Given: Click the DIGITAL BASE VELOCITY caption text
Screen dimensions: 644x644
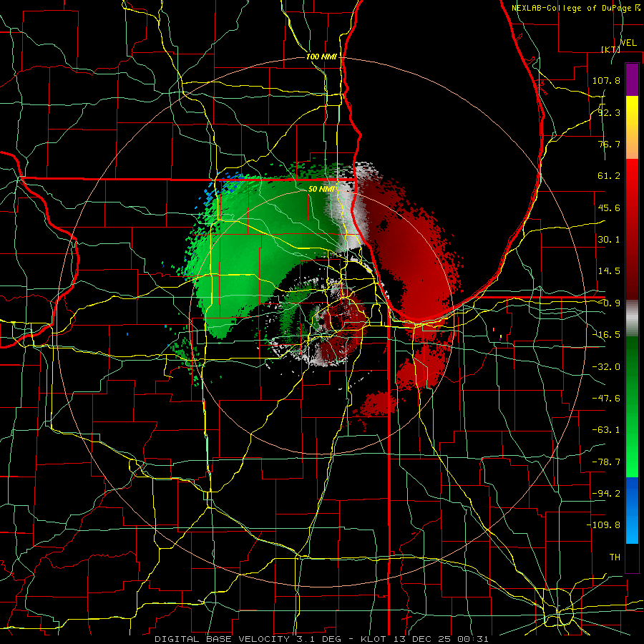Looking at the screenshot, I should click(x=222, y=639).
